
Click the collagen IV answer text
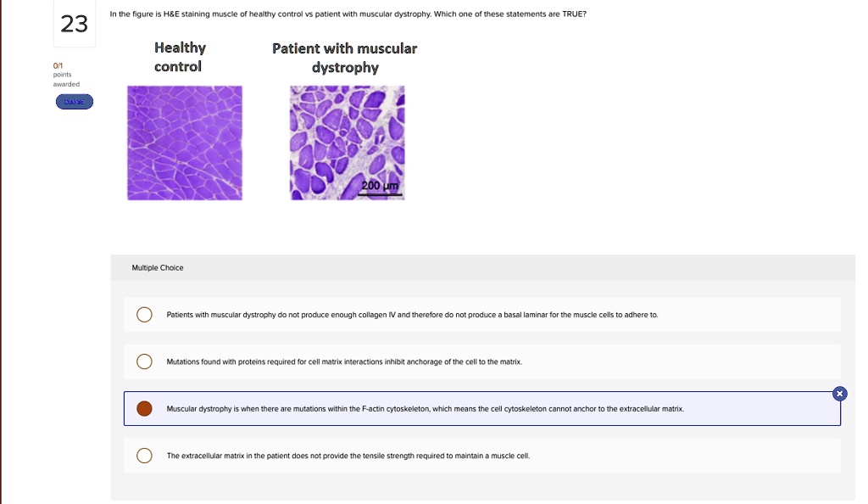412,313
